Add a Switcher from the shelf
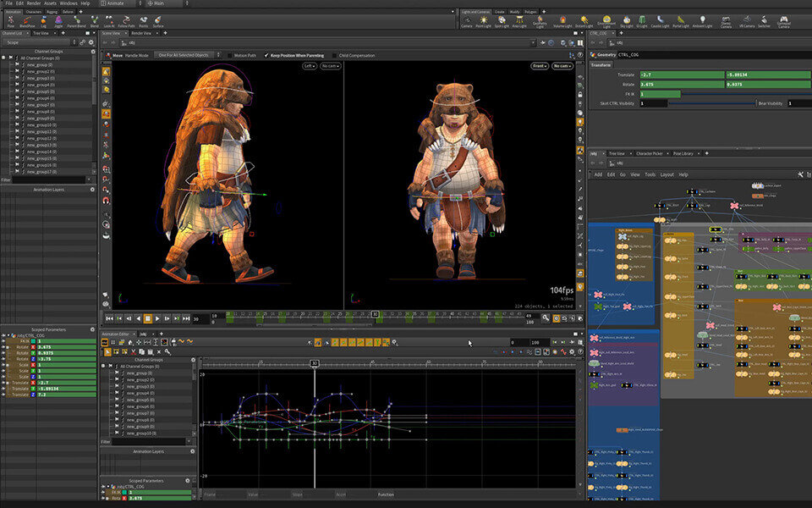Screen dimensions: 812x508 click(765, 21)
